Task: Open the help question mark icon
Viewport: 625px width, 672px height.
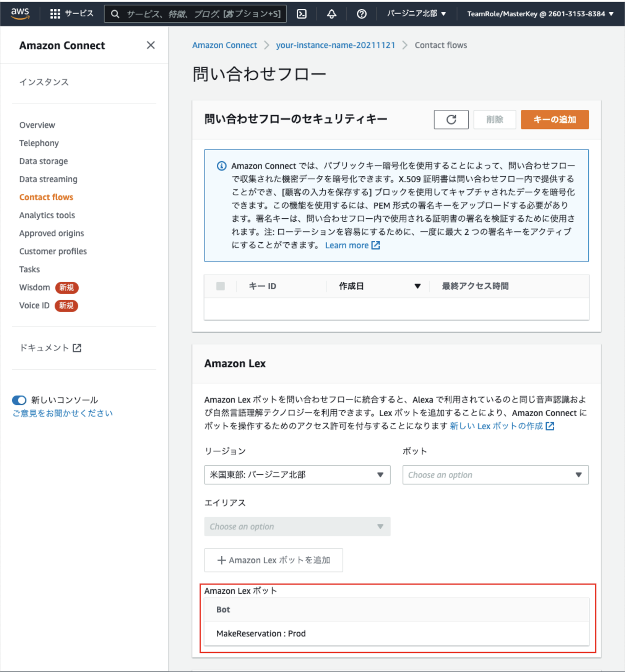Action: tap(361, 14)
